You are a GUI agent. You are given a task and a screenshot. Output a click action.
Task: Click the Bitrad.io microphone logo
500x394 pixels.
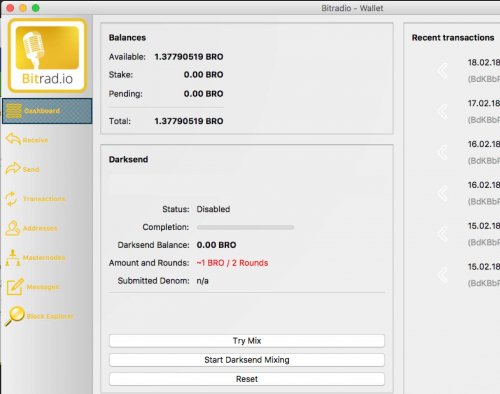pos(47,56)
